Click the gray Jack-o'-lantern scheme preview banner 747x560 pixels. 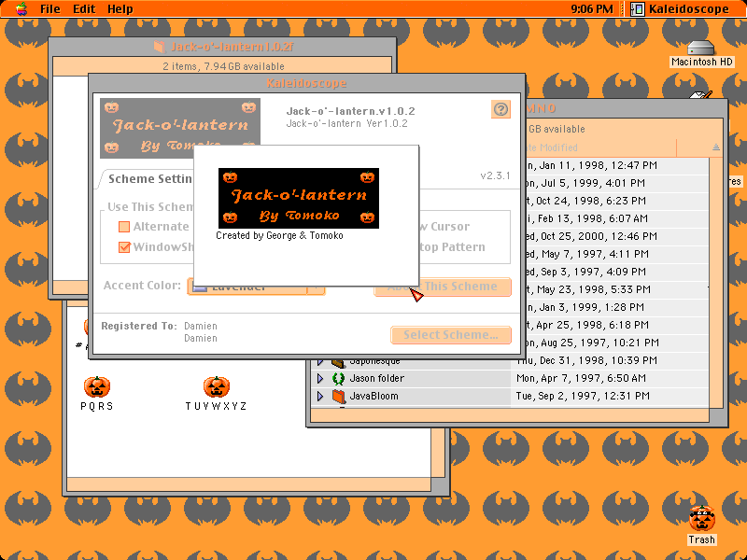coord(180,128)
